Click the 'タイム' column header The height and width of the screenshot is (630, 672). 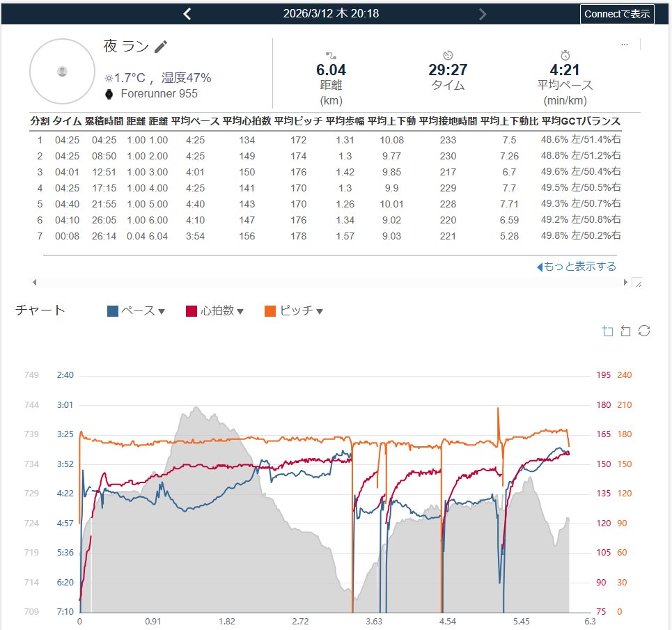(x=68, y=121)
